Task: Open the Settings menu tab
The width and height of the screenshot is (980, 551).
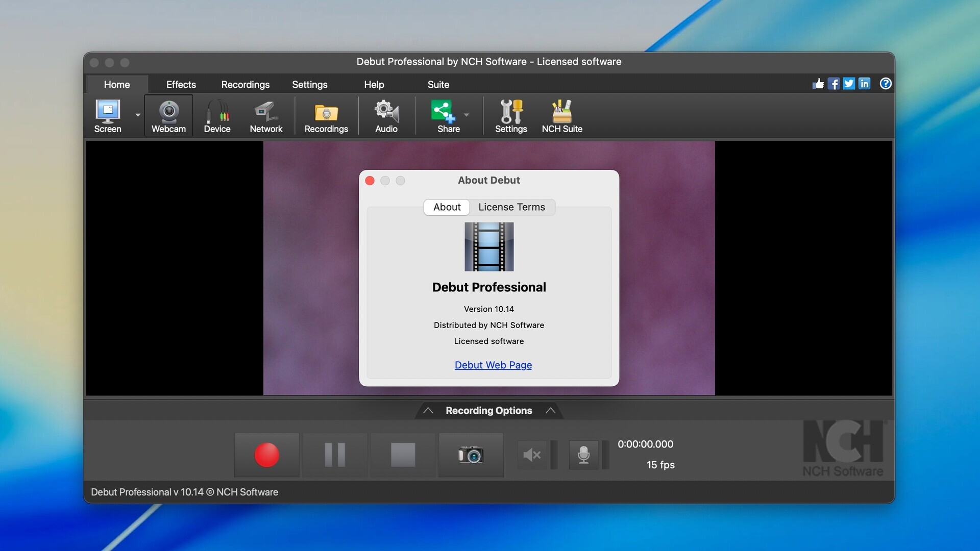Action: pos(310,85)
